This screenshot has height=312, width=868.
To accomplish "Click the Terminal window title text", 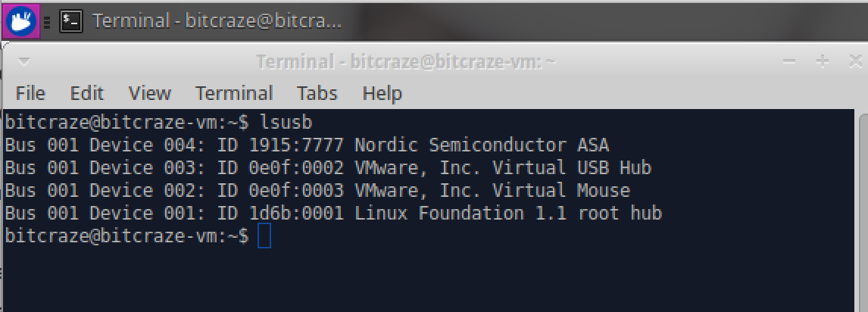I will pyautogui.click(x=406, y=62).
